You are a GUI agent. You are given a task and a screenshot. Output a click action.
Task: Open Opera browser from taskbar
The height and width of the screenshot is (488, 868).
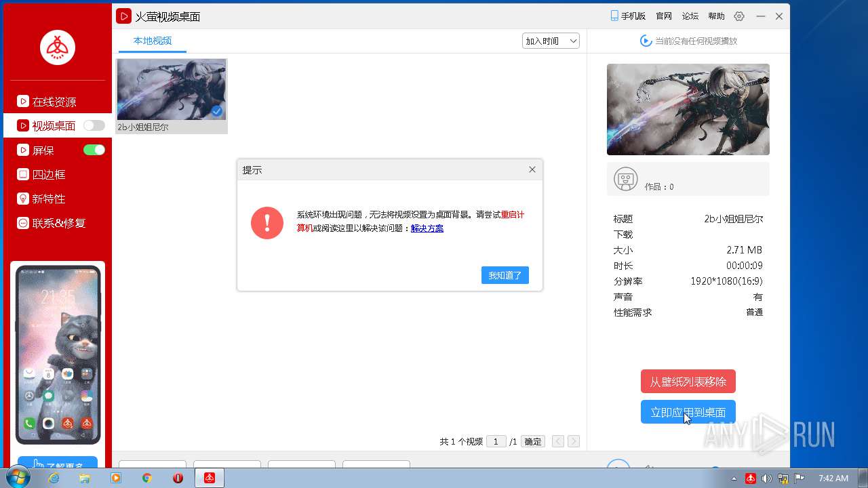pyautogui.click(x=178, y=478)
